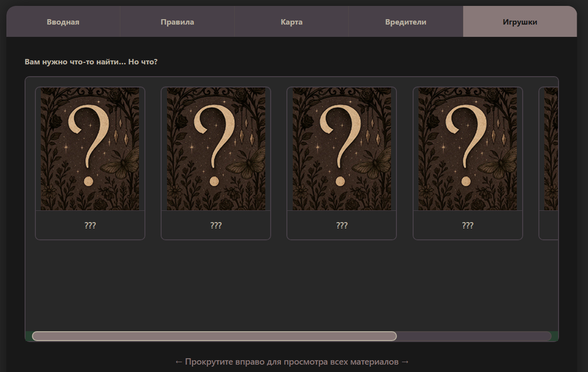The width and height of the screenshot is (588, 372).
Task: Choose the fourth question mark card image
Action: [x=468, y=149]
